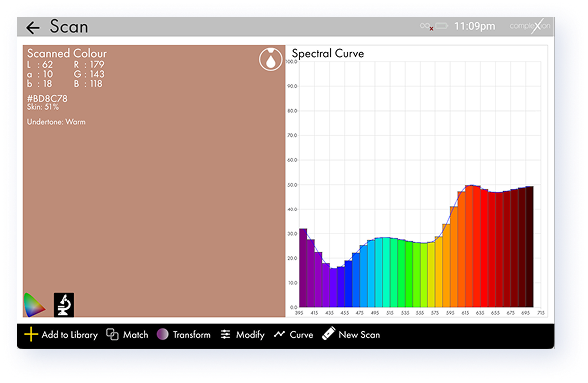
Task: Click the red bar on spectral curve
Action: (x=484, y=248)
